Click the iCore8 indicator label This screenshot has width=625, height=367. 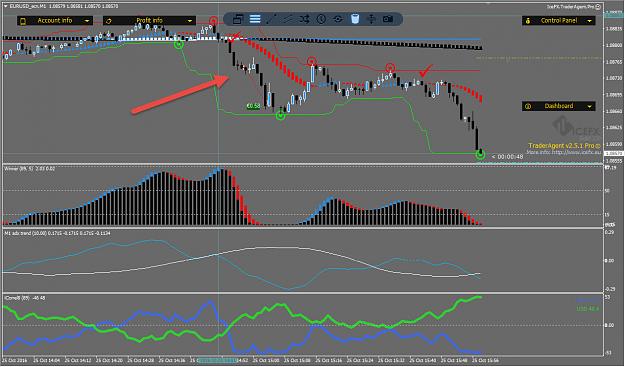24,298
